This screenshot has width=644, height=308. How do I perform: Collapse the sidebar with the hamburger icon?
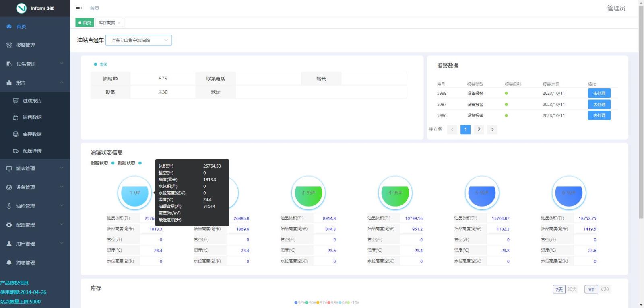(x=79, y=8)
